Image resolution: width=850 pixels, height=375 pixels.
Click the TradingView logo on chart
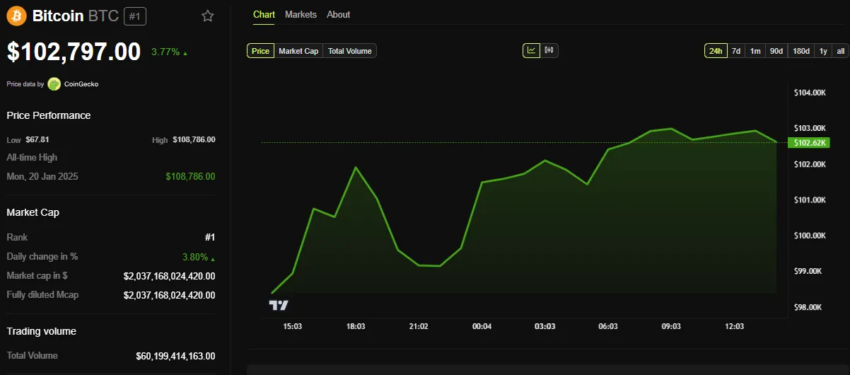[279, 306]
